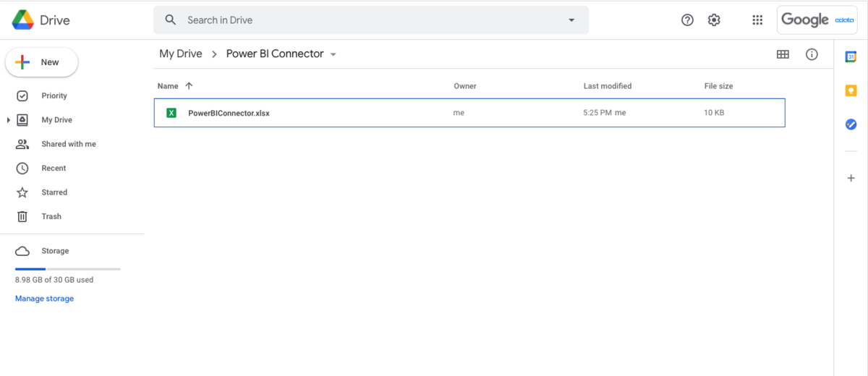Switch to grid layout view
This screenshot has height=376, width=868.
click(x=783, y=54)
